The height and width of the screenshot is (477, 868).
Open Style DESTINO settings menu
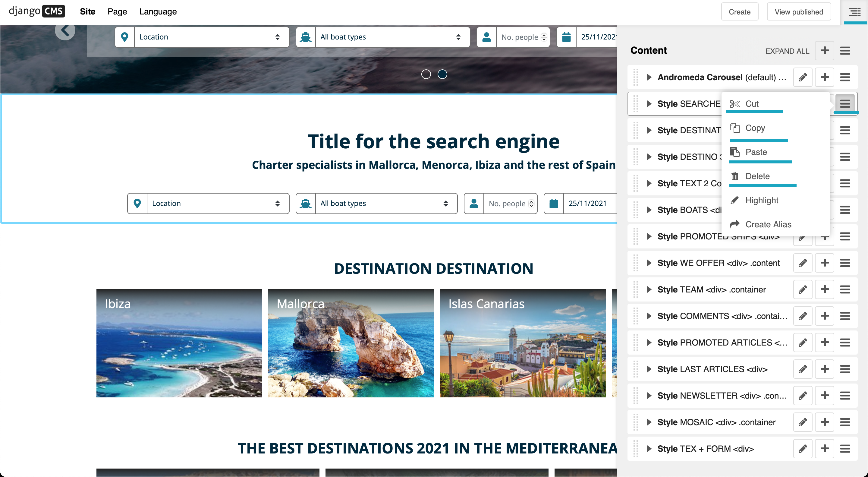845,157
